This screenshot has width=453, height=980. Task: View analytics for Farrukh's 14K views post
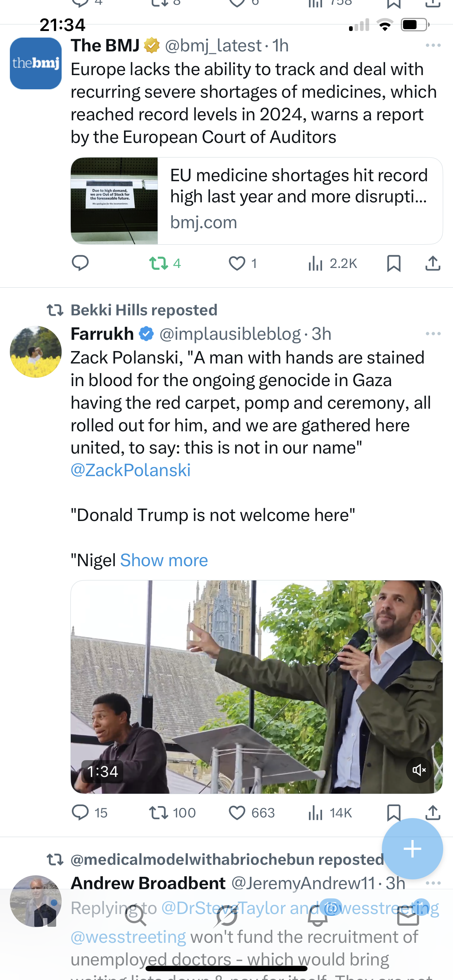coord(315,813)
